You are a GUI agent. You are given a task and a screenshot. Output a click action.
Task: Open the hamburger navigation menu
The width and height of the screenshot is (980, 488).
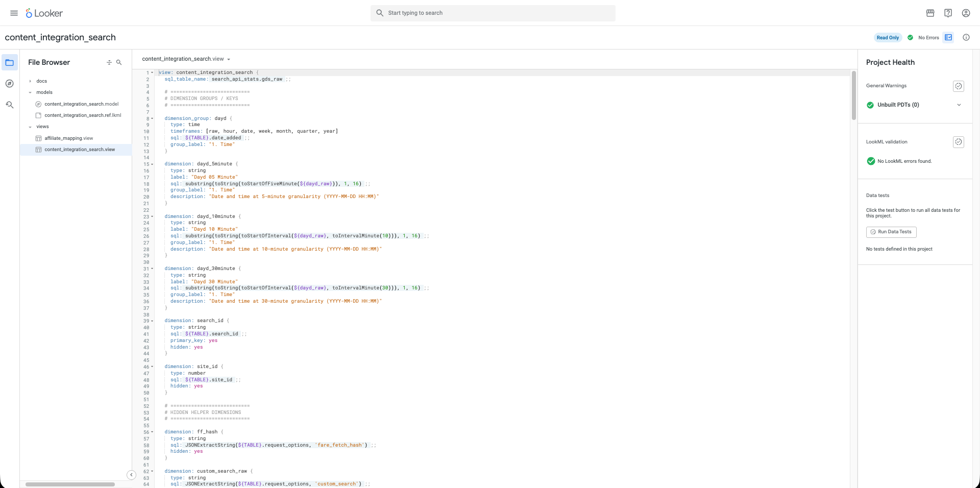[x=14, y=13]
